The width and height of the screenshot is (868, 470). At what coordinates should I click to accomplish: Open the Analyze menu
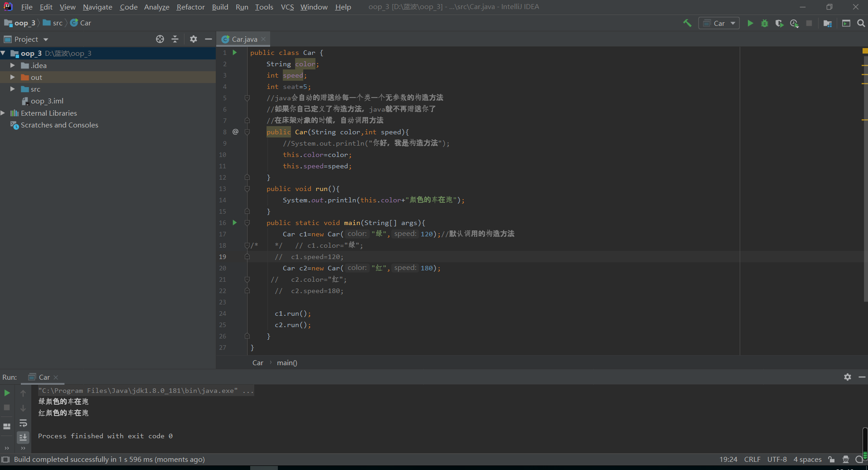coord(156,7)
